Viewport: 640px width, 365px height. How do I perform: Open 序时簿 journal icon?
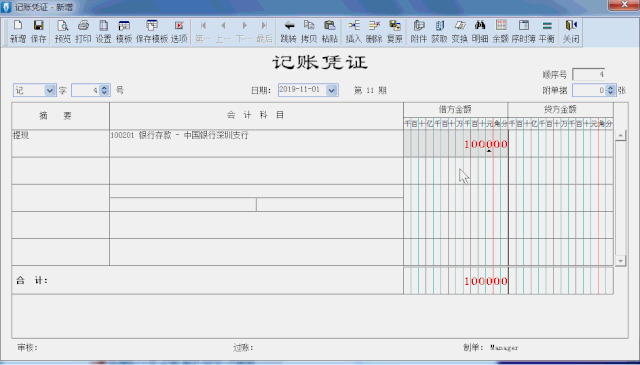tap(523, 32)
